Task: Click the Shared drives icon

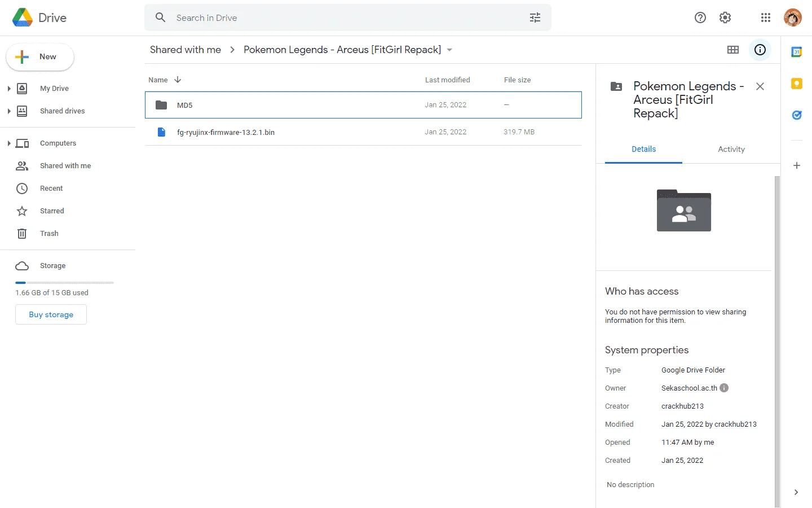Action: coord(22,111)
